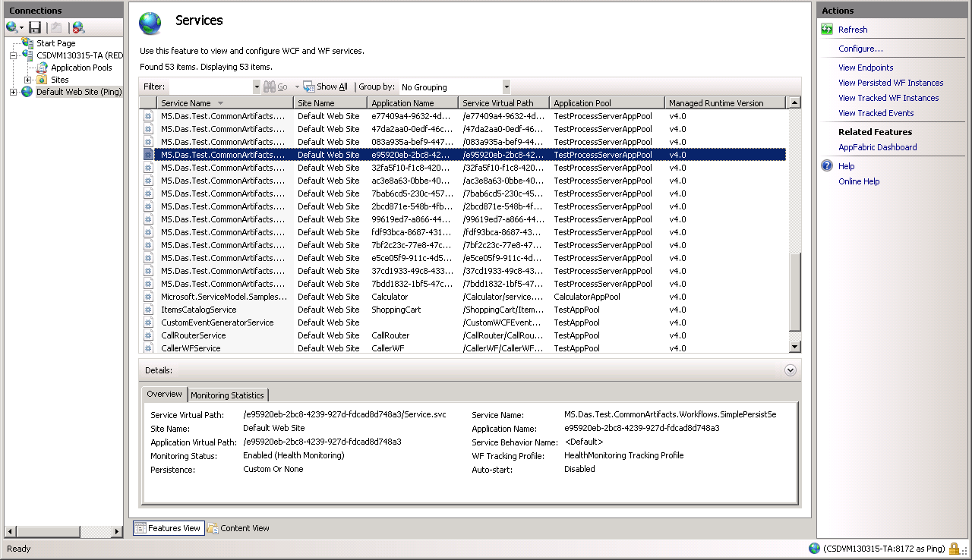
Task: Open the AppFabric Dashboard link
Action: point(878,147)
